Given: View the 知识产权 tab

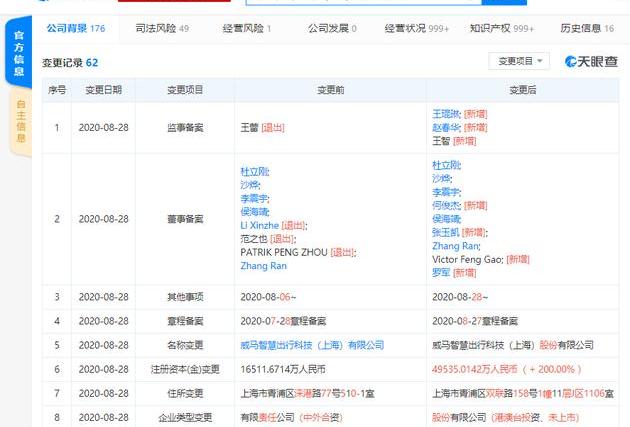Looking at the screenshot, I should (502, 29).
